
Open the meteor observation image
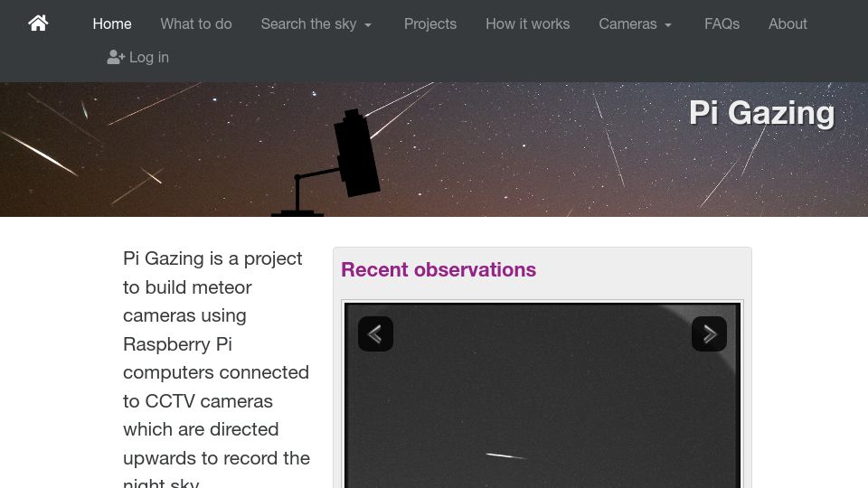542,396
